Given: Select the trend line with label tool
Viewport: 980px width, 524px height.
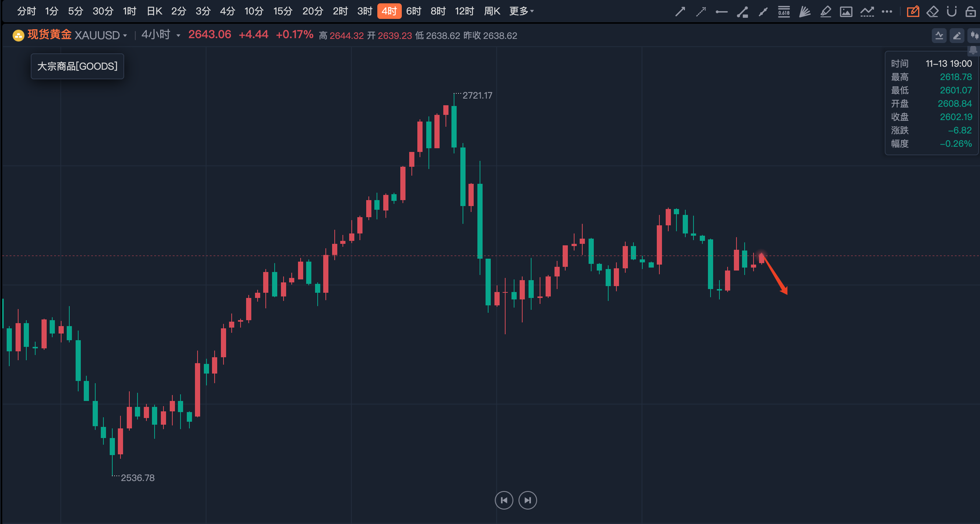Looking at the screenshot, I should point(742,12).
